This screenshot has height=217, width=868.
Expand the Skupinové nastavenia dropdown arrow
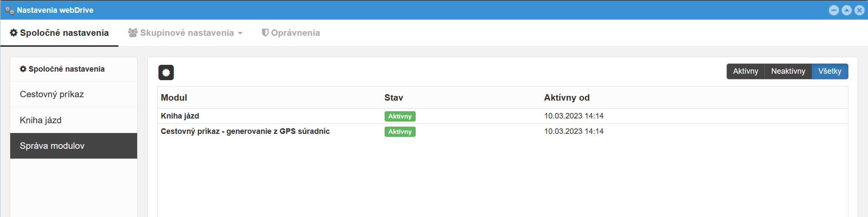point(240,33)
